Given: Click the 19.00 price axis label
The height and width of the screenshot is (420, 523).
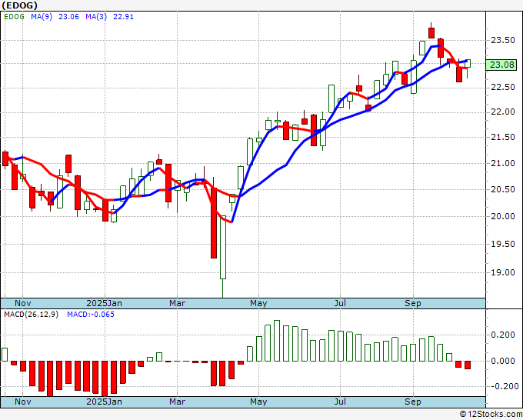Looking at the screenshot, I should pos(503,272).
